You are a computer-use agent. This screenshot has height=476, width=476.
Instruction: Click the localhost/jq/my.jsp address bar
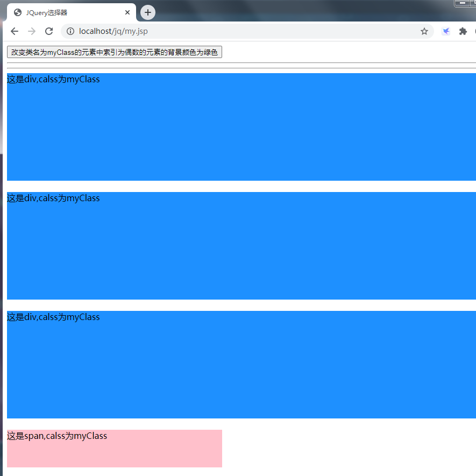(247, 31)
